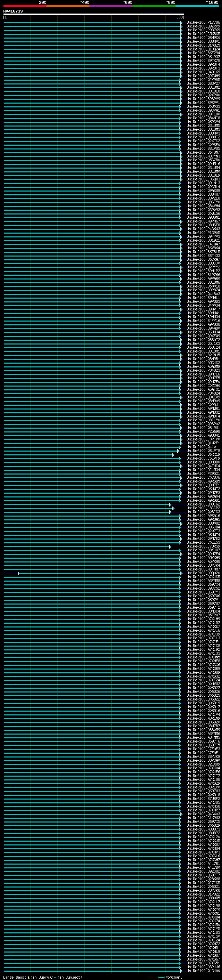Click the UniRef100_Q9M7E4 label
The height and width of the screenshot is (980, 222).
[x=203, y=554]
